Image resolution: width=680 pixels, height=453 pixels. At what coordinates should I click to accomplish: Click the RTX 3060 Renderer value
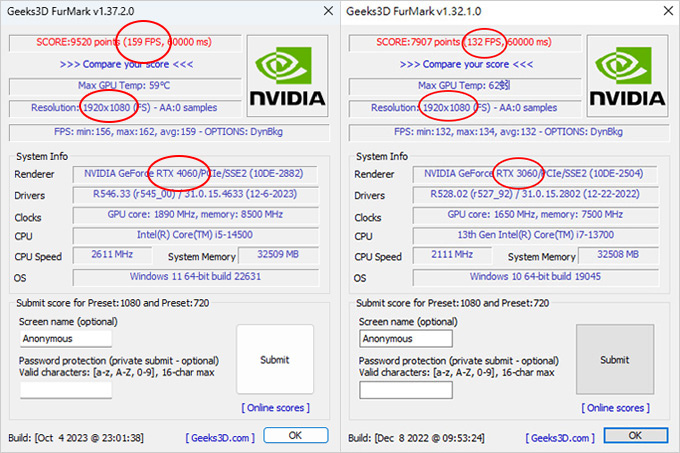click(x=535, y=174)
